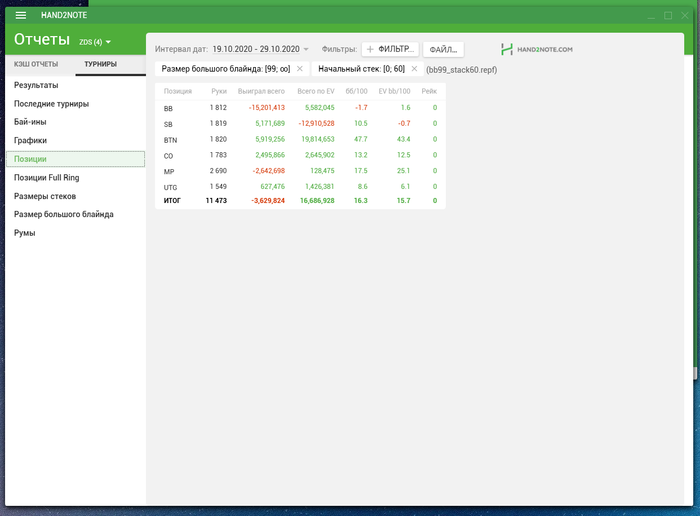The image size is (700, 516).
Task: Select the Позиции report item
Action: [x=75, y=159]
